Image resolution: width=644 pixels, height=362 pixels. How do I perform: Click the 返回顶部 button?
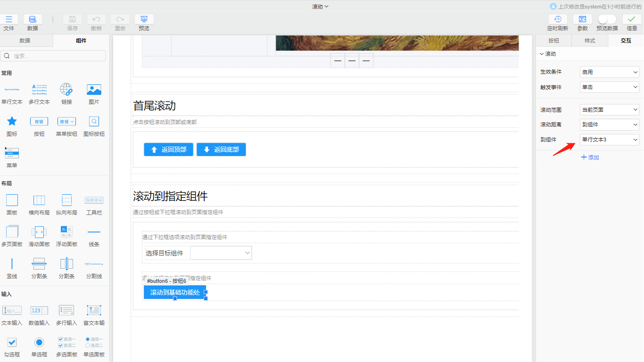(168, 149)
